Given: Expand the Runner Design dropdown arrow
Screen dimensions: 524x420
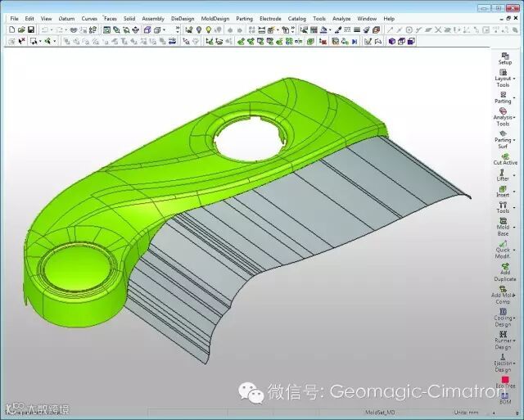Looking at the screenshot, I should coord(514,341).
